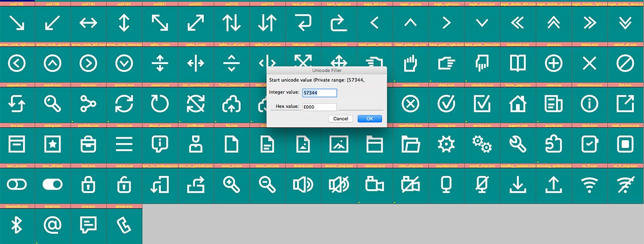The image size is (644, 244).
Task: Select the bluetooth.icon glyph
Action: pos(17,226)
